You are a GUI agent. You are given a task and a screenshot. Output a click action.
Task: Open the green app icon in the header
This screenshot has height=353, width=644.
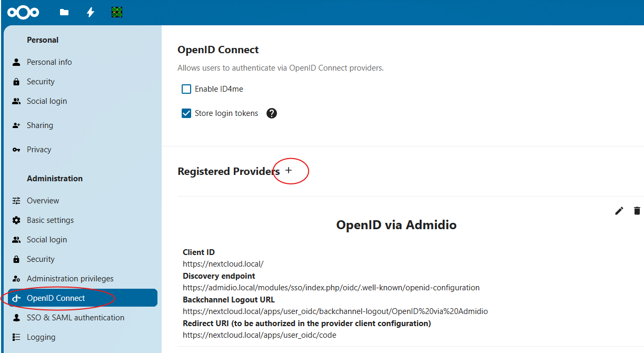(x=117, y=12)
